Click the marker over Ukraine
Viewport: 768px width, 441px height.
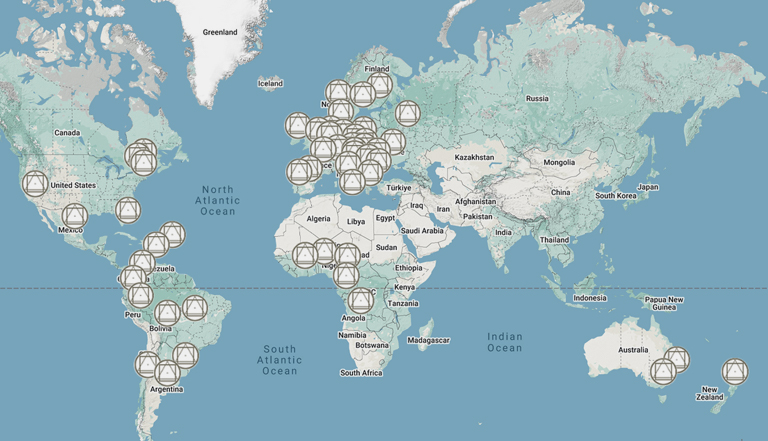click(x=393, y=142)
